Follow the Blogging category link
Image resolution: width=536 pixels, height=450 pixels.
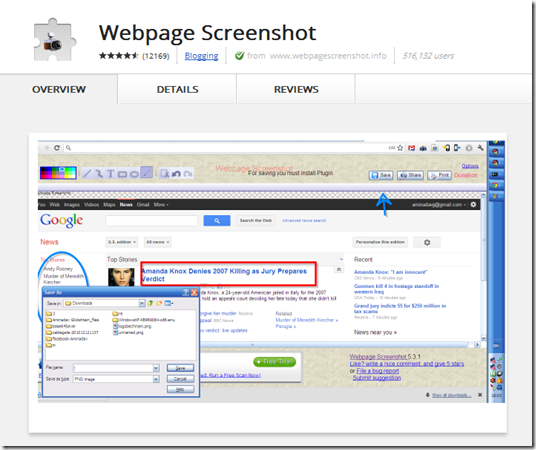tap(201, 56)
